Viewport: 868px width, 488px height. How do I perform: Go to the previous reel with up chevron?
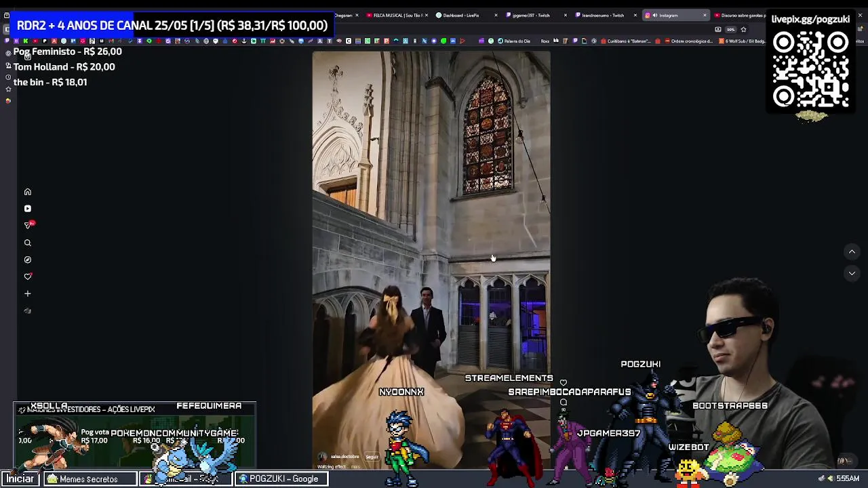tap(852, 251)
